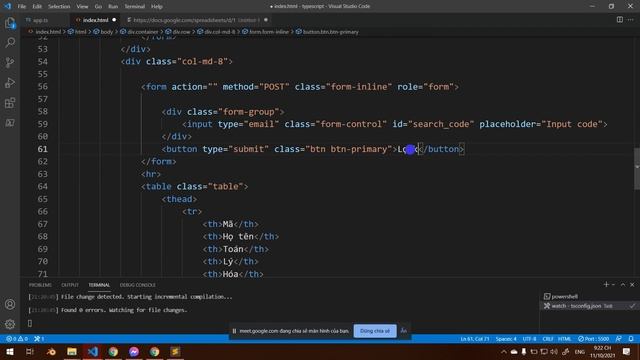
Task: Click the feedback icon in status bar
Action: [619, 339]
